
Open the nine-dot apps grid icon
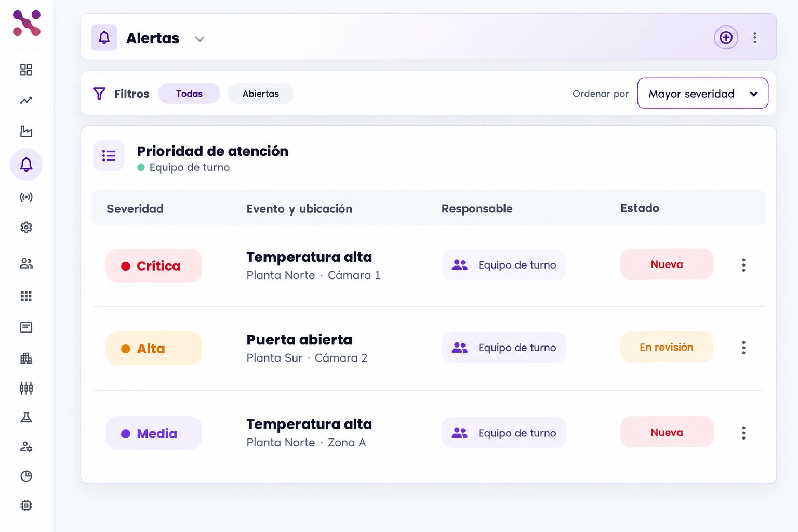coord(26,296)
